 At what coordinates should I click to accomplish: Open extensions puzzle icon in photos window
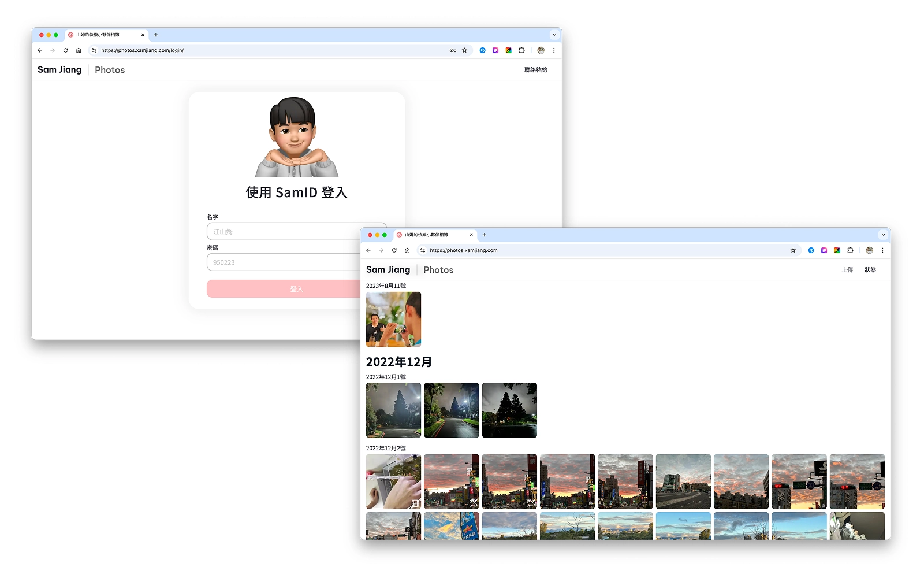[850, 250]
